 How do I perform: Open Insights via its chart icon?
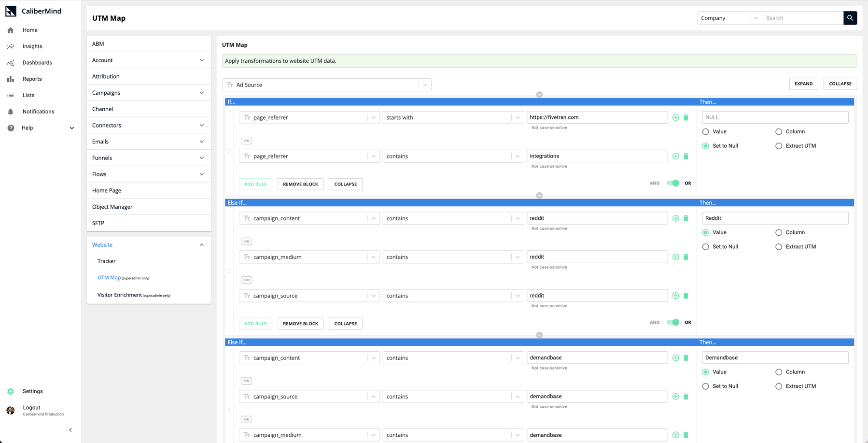tap(11, 46)
